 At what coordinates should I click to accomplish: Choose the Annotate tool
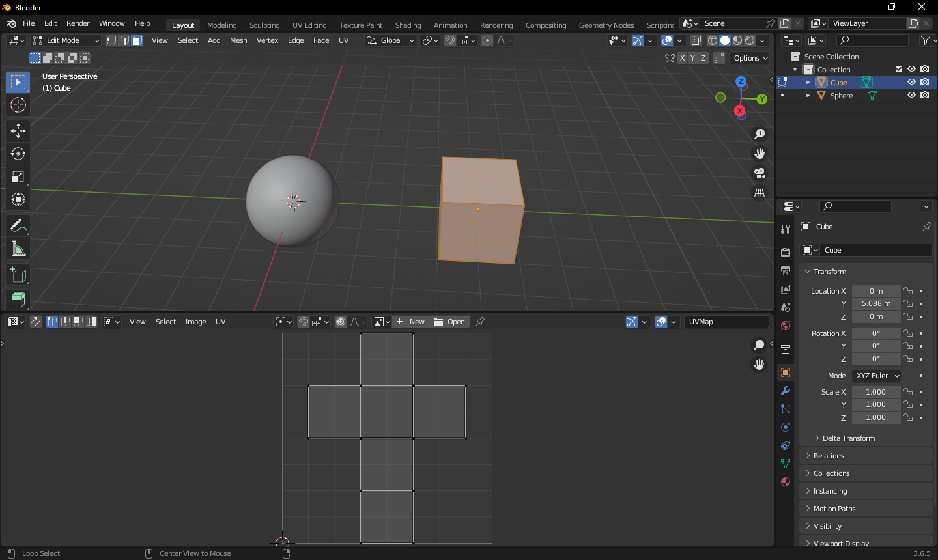coord(18,226)
